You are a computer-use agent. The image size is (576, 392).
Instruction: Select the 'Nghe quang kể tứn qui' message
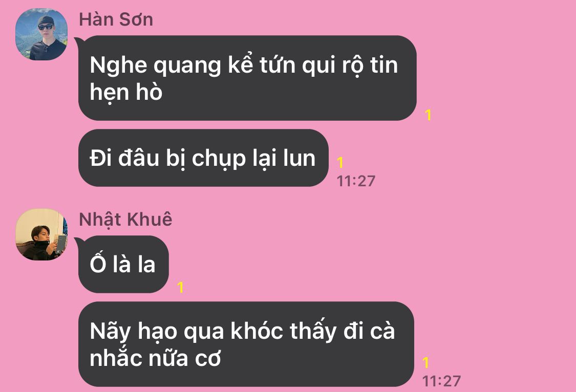tap(247, 78)
